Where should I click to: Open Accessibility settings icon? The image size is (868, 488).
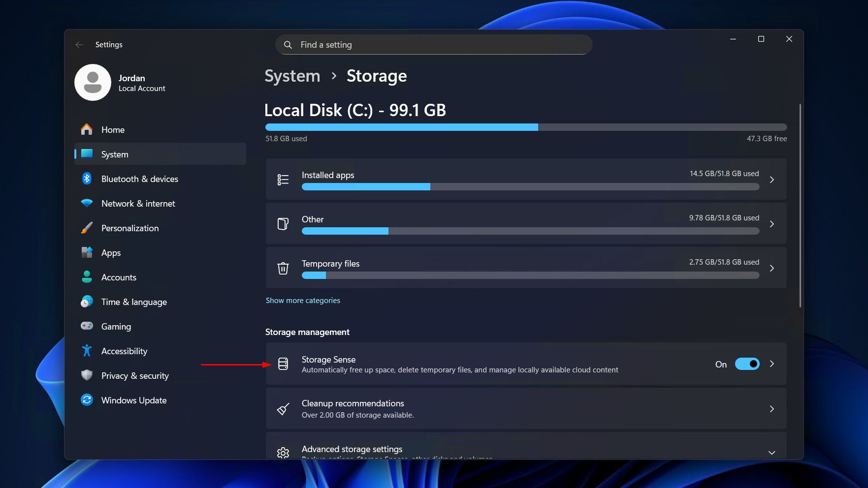[87, 351]
